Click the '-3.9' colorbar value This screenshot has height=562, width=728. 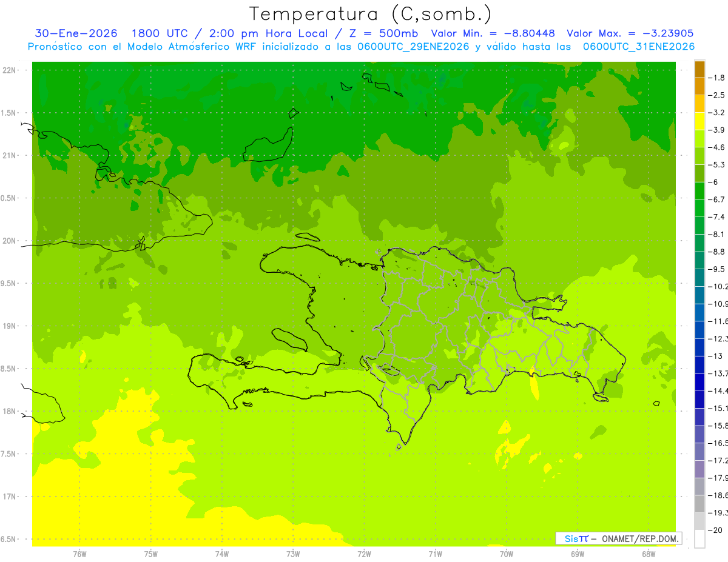coord(716,130)
